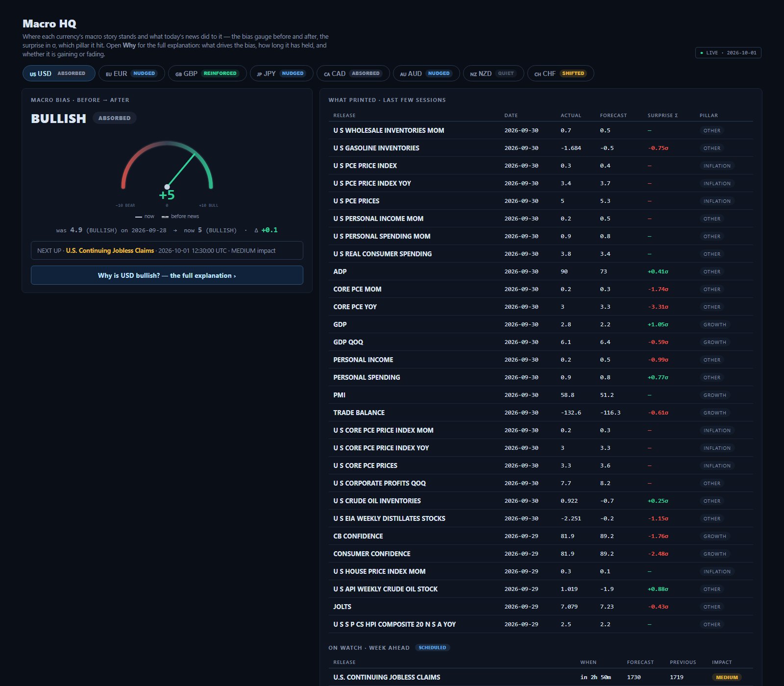Select the U S WHOLESALE INVENTORIES MOM row

click(540, 130)
